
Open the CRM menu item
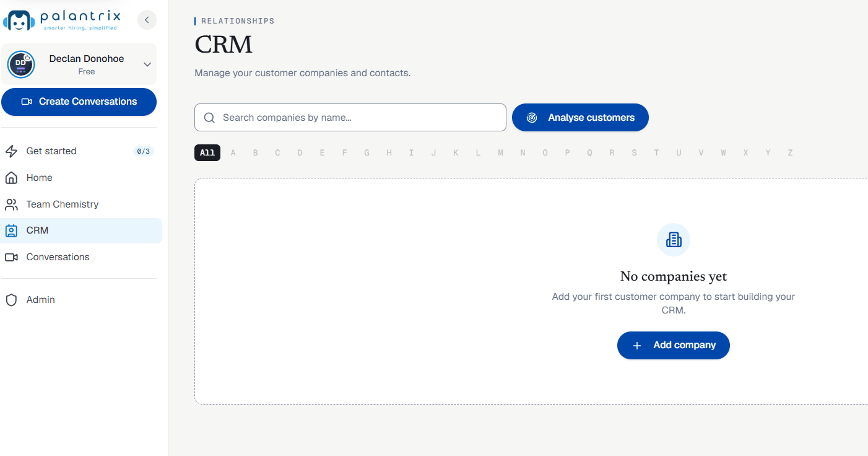pos(81,230)
